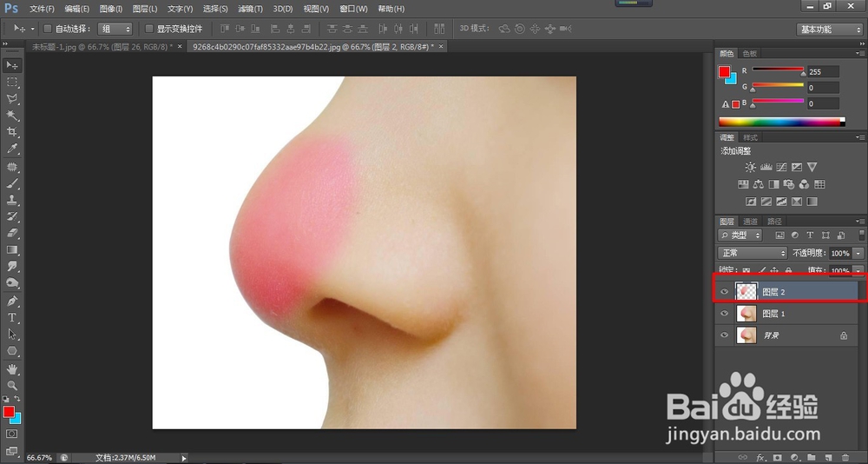Image resolution: width=868 pixels, height=464 pixels.
Task: Select the Magic Wand tool
Action: coord(12,116)
